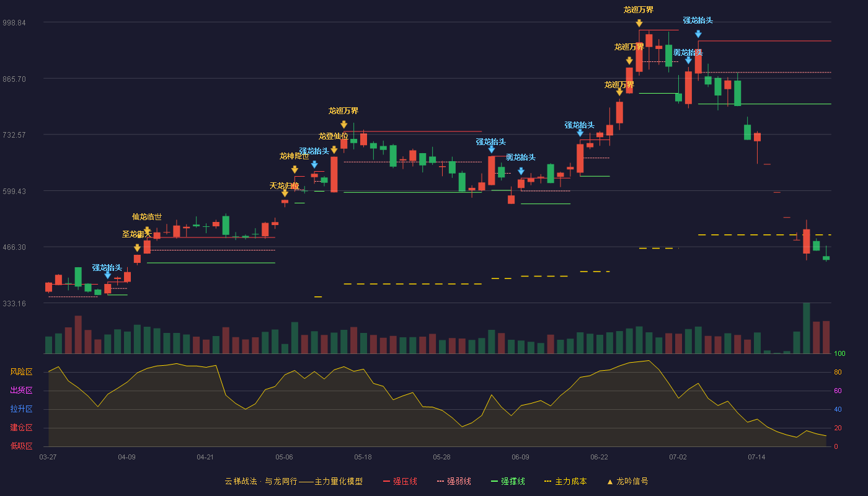Click the 05-06 date label

click(x=284, y=457)
